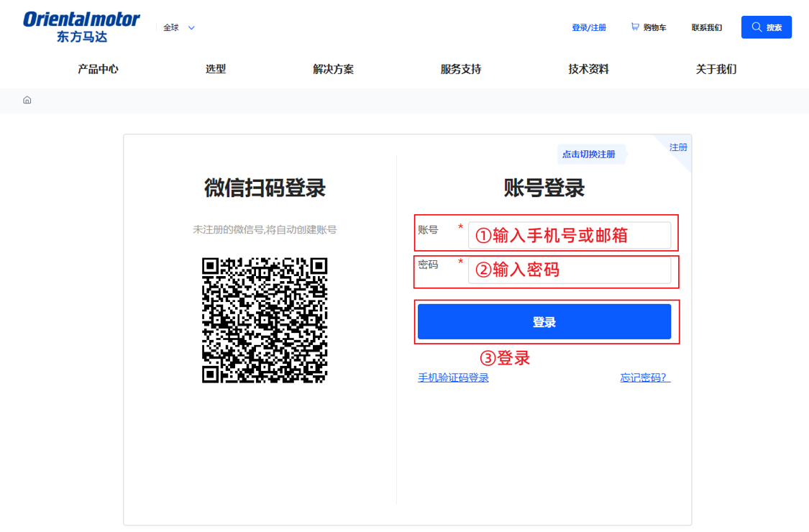Click the WeChat login QR code

(268, 320)
